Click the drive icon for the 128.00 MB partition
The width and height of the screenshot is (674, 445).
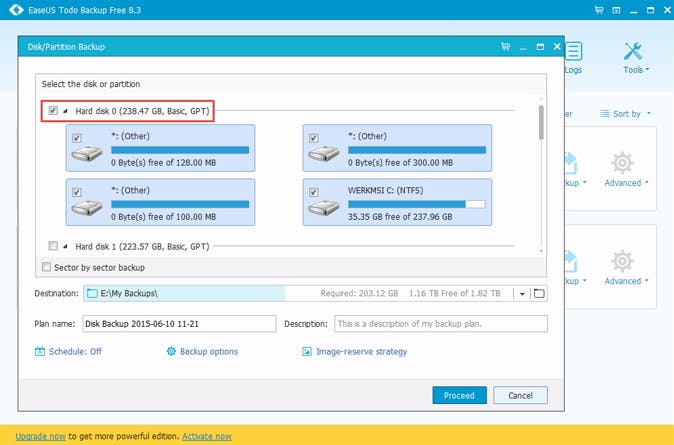point(87,153)
